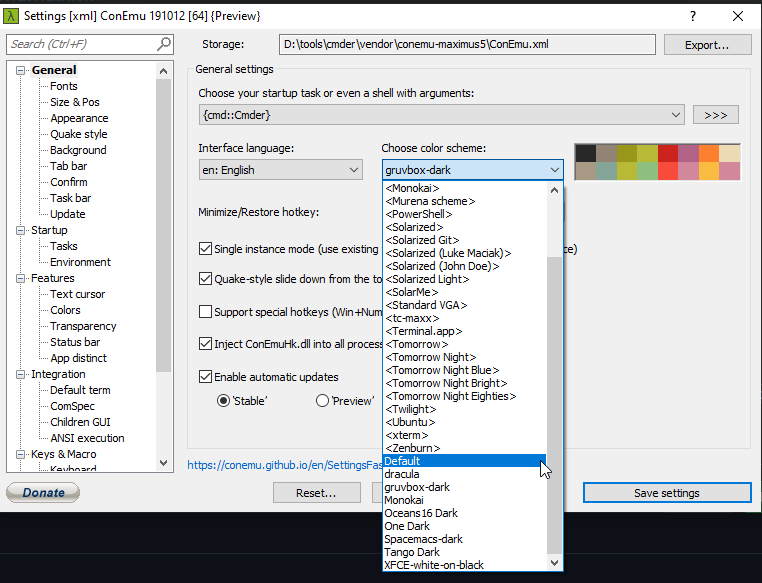Open the Appearance settings page
Image resolution: width=762 pixels, height=583 pixels.
[79, 118]
